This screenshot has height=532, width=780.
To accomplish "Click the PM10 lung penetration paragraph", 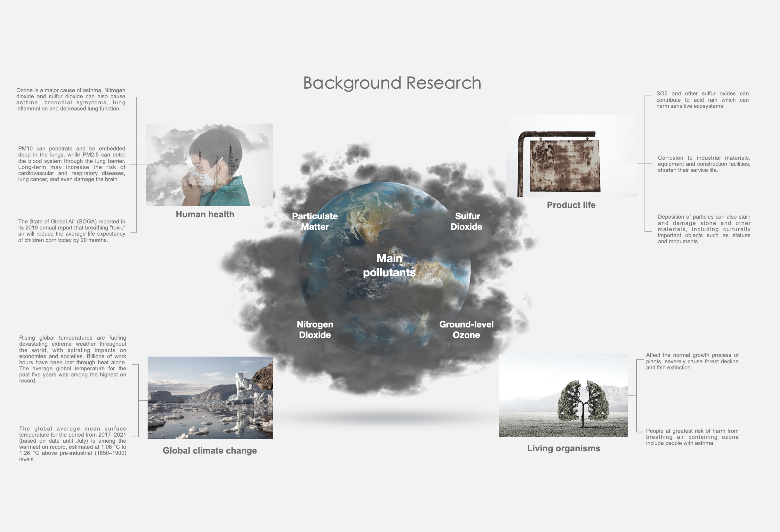I will (71, 164).
